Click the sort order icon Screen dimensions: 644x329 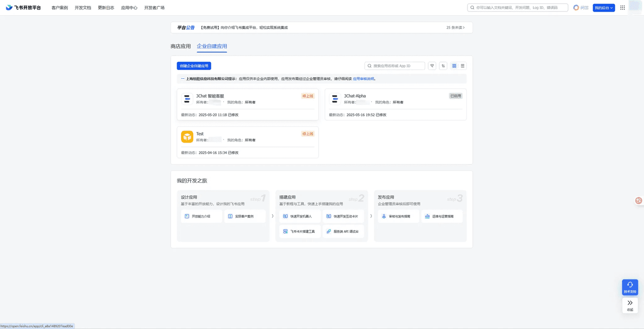(443, 65)
